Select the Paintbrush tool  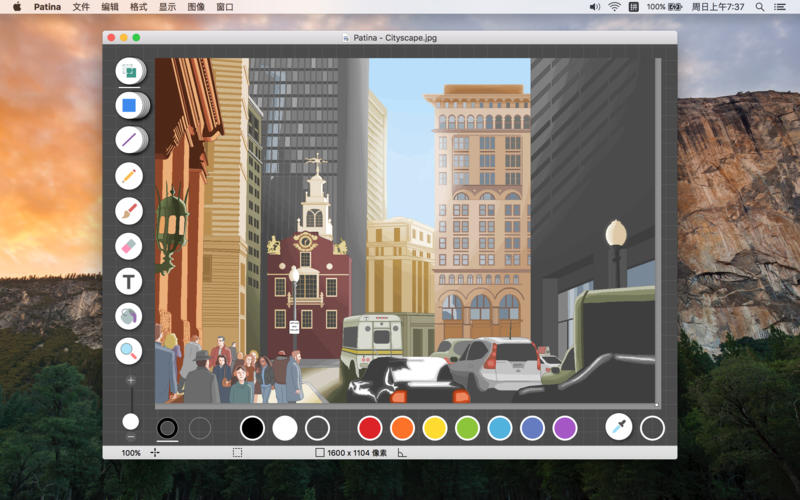(x=128, y=211)
